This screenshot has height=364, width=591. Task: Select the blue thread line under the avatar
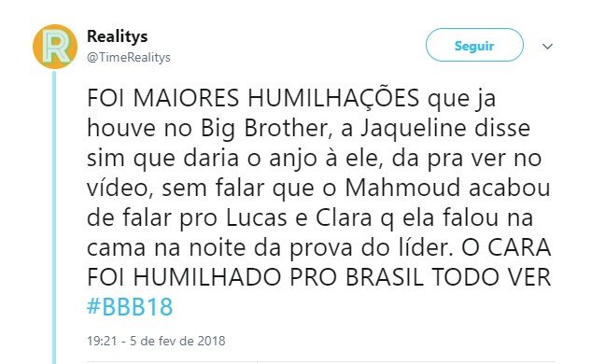tap(54, 217)
